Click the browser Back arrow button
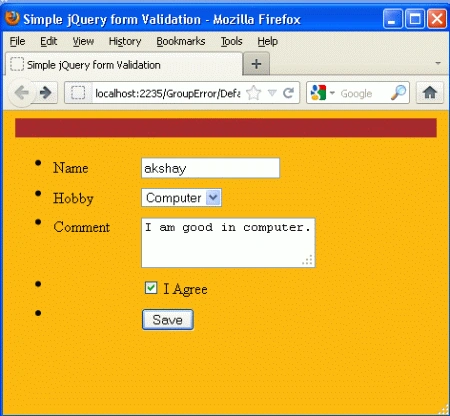 (x=22, y=93)
